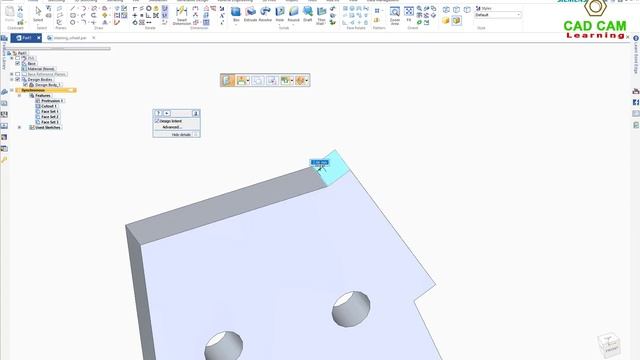Open the Smart Dimension tool

(x=182, y=15)
